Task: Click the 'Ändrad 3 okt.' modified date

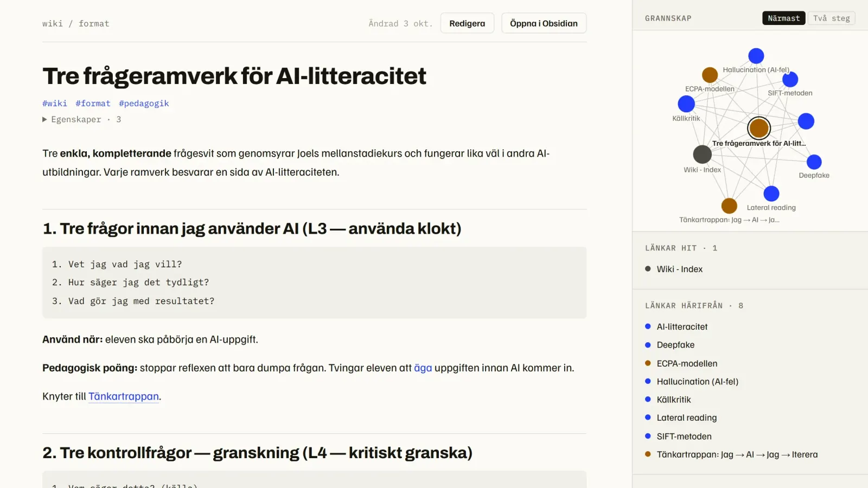Action: pyautogui.click(x=400, y=23)
